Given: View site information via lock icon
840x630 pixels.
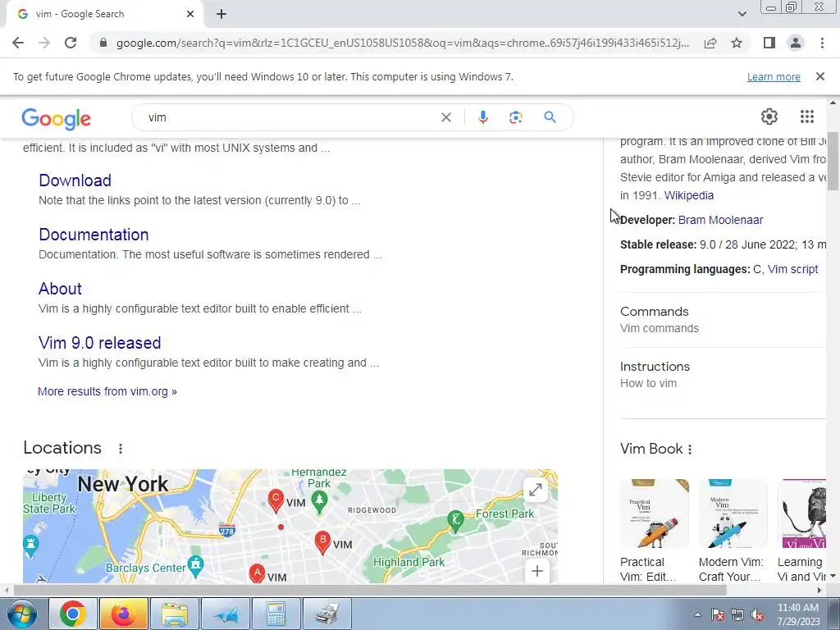Looking at the screenshot, I should 103,43.
